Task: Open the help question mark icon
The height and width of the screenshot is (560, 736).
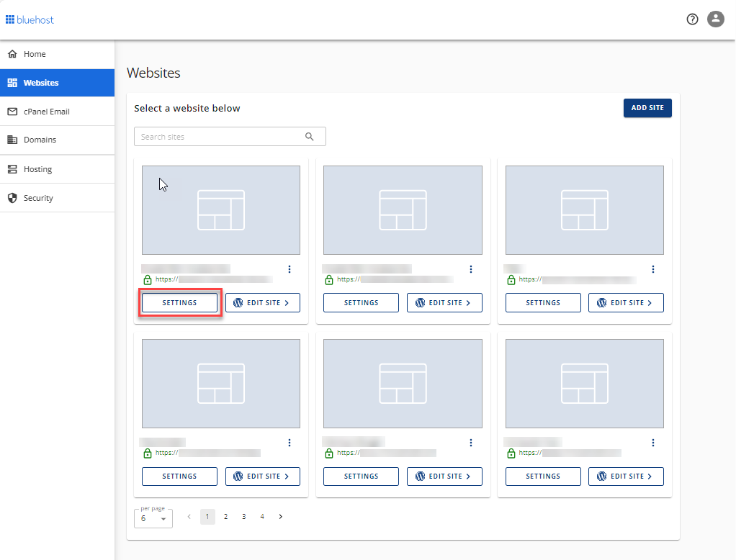Action: (692, 19)
